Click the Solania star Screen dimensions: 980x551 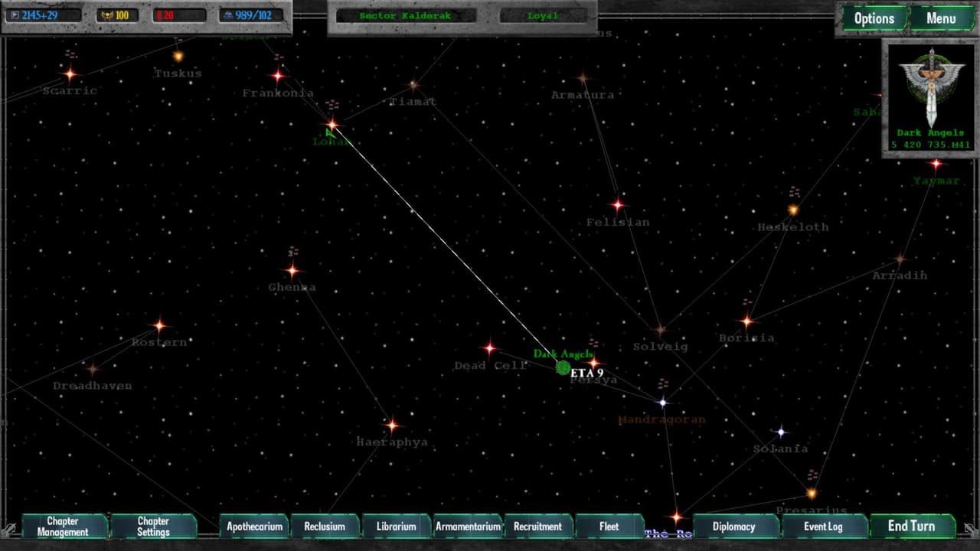[781, 432]
